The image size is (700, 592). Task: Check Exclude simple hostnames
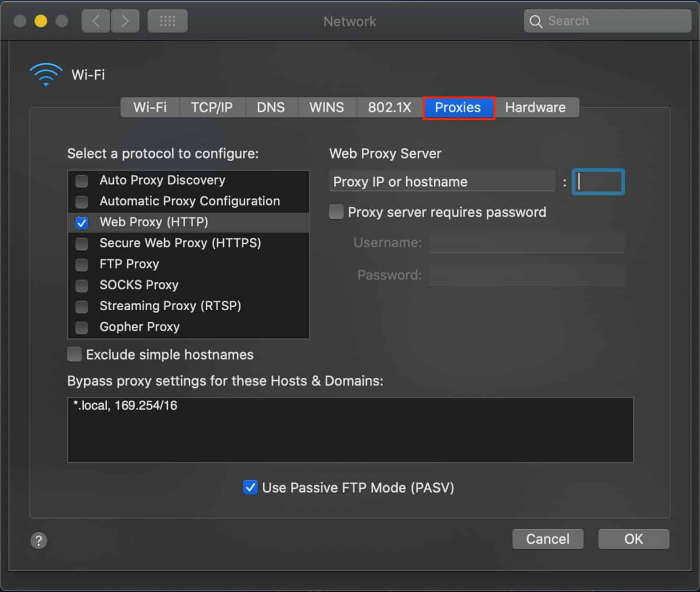coord(74,354)
